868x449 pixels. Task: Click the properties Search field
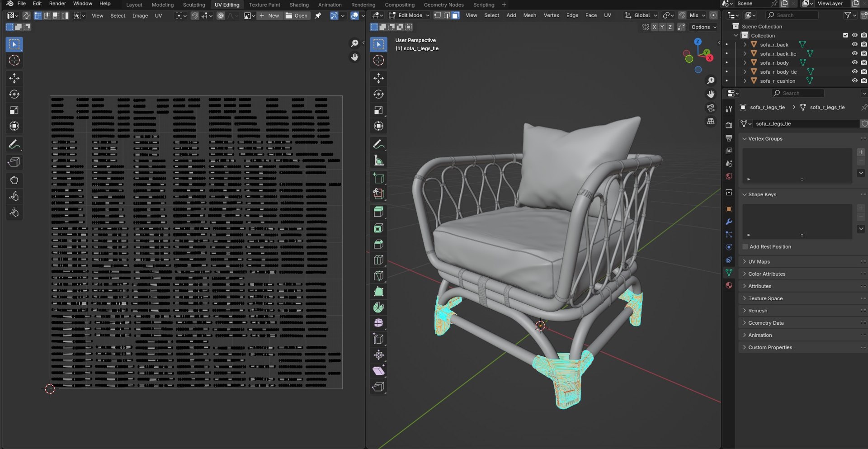coord(797,93)
